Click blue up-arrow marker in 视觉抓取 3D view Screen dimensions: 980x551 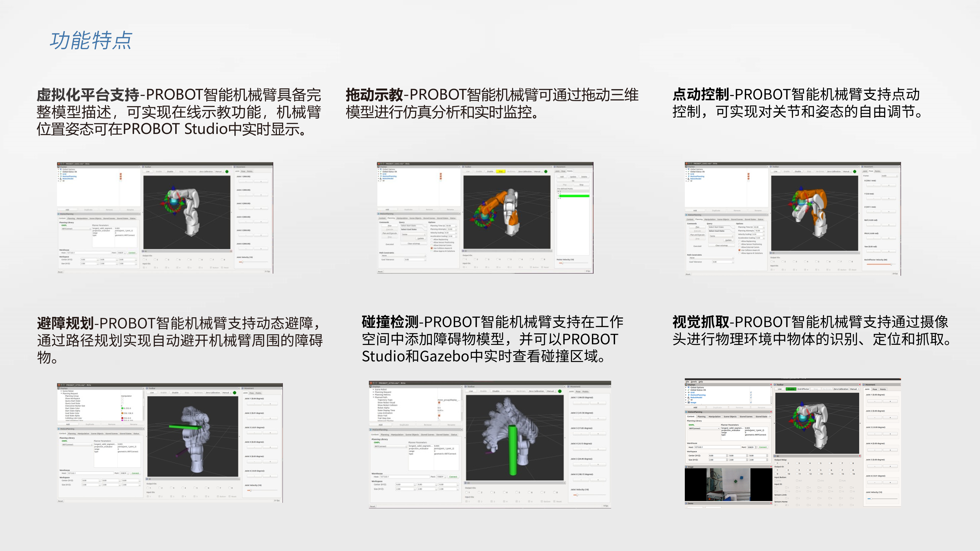(x=802, y=403)
